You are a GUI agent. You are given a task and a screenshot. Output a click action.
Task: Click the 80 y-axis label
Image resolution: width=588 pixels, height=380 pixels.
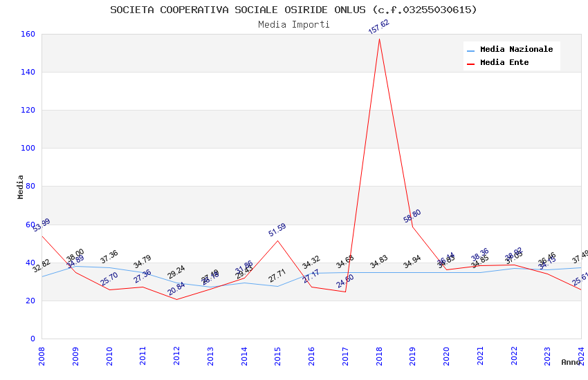coord(30,186)
